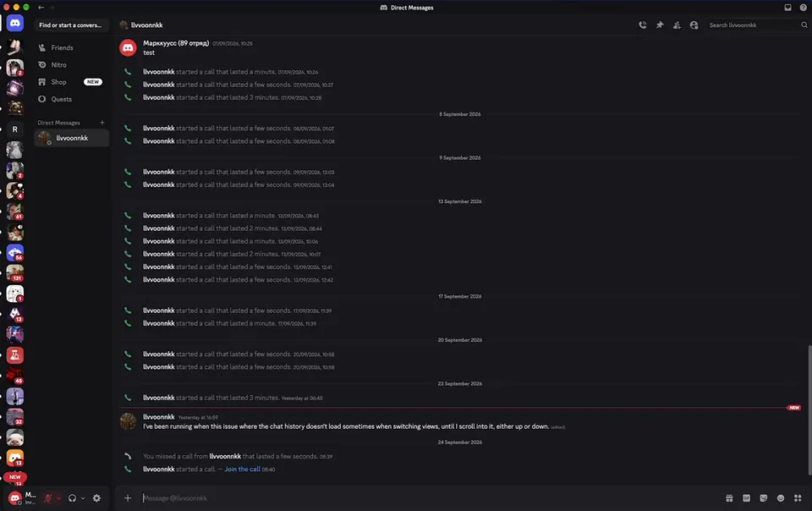Image resolution: width=812 pixels, height=511 pixels.
Task: Open the server with 131 badge
Action: pos(15,273)
